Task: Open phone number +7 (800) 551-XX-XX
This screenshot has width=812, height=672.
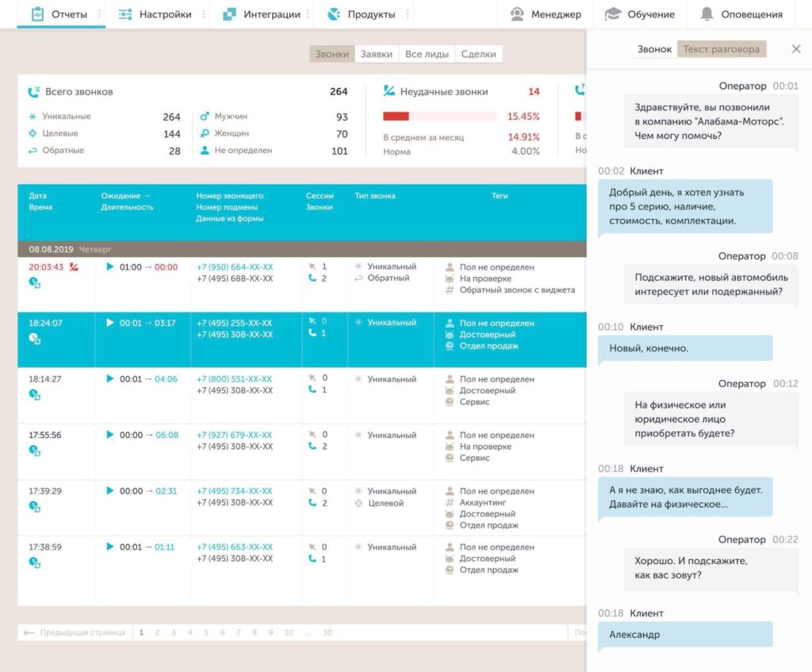Action: point(234,379)
